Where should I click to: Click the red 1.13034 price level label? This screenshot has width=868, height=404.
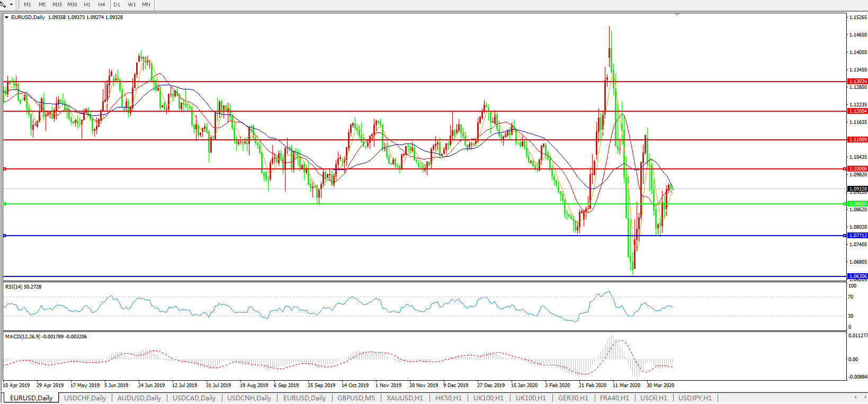(857, 82)
